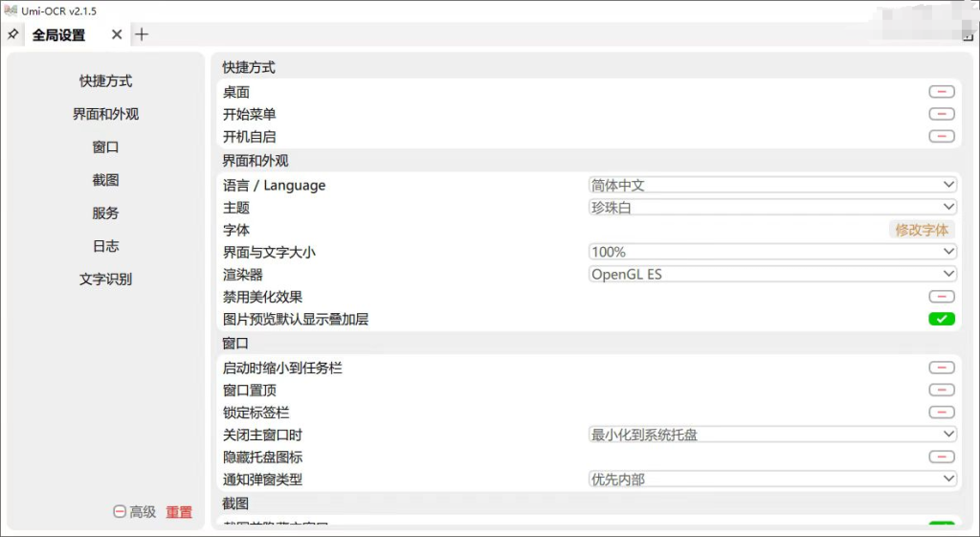Go to 文字识别 section in sidebar
Screen dimensions: 980x537
click(x=105, y=280)
